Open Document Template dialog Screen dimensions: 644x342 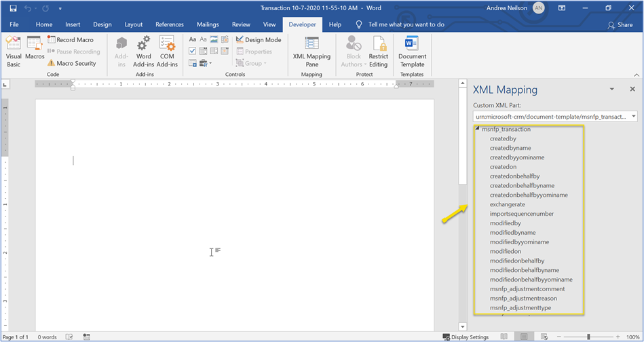tap(412, 52)
